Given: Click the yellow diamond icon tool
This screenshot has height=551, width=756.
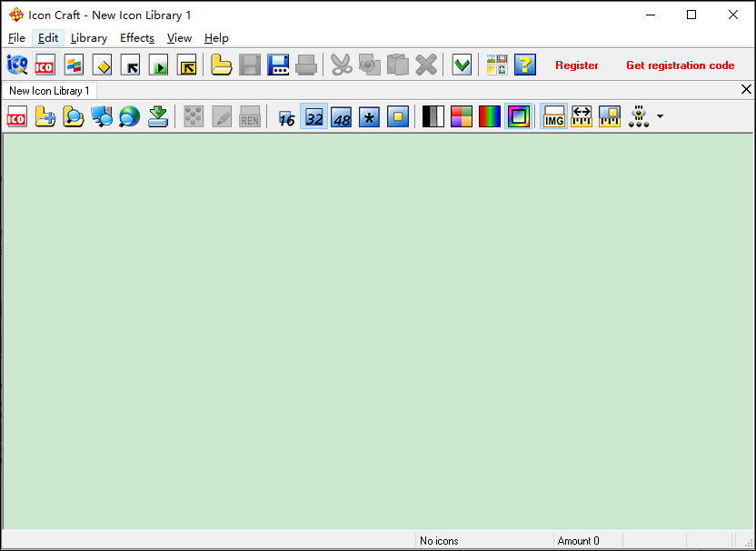Looking at the screenshot, I should pyautogui.click(x=102, y=65).
